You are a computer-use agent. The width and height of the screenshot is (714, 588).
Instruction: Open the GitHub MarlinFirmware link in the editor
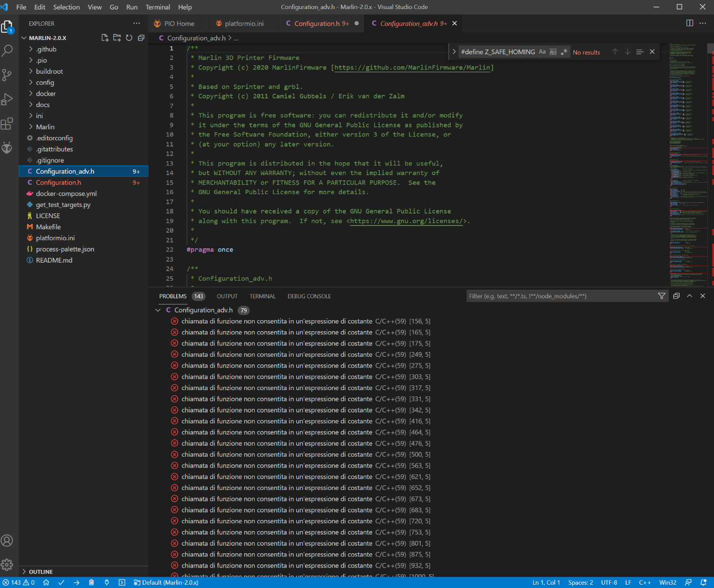tap(412, 68)
